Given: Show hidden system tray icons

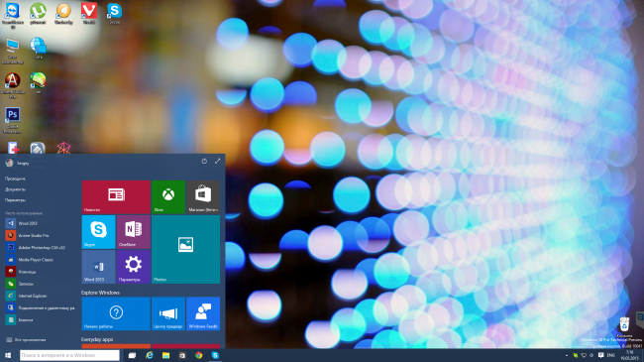Looking at the screenshot, I should [567, 355].
